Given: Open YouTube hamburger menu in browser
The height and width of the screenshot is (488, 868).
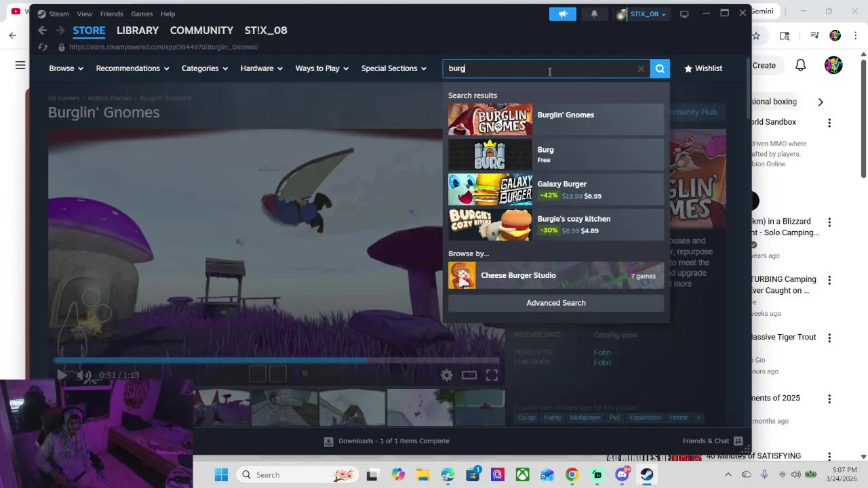Looking at the screenshot, I should [x=20, y=65].
